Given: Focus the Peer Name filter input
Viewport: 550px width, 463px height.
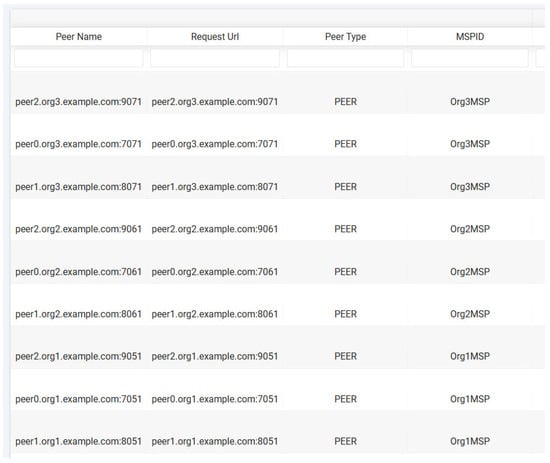Looking at the screenshot, I should (79, 58).
